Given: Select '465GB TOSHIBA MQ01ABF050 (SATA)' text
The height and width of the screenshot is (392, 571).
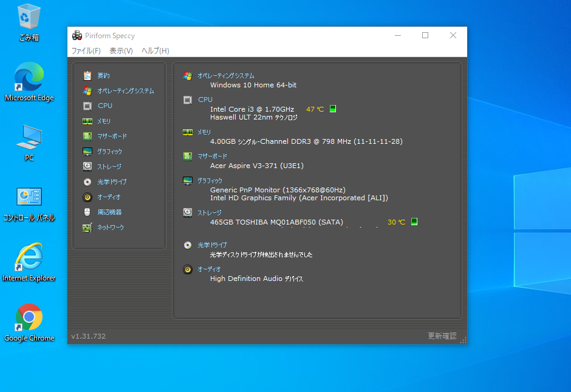Looking at the screenshot, I should [276, 222].
